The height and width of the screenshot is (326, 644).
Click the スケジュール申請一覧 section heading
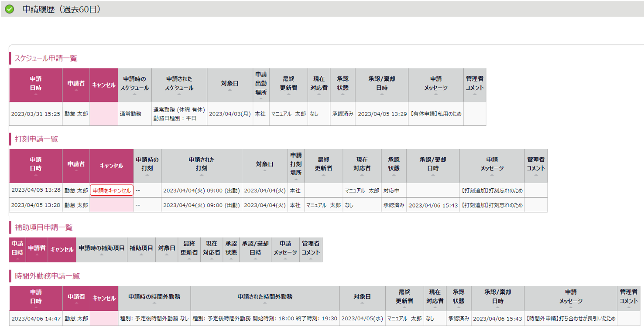46,58
